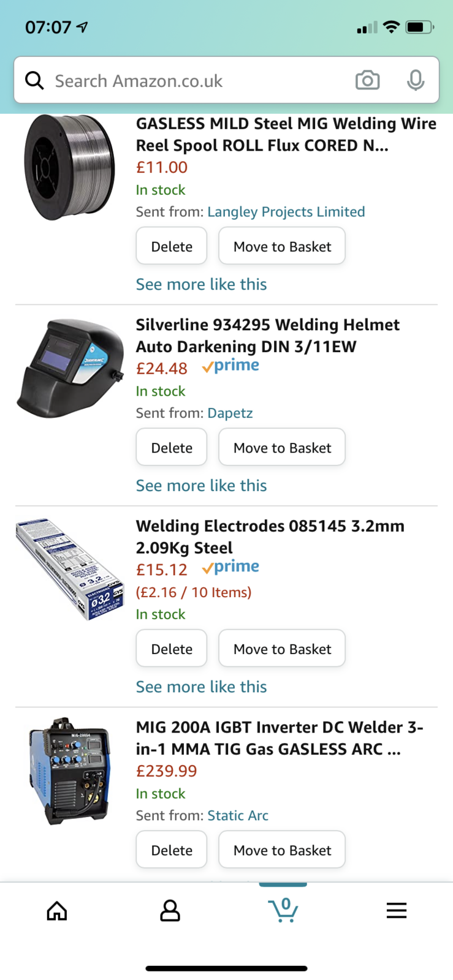Open the account profile icon

170,911
